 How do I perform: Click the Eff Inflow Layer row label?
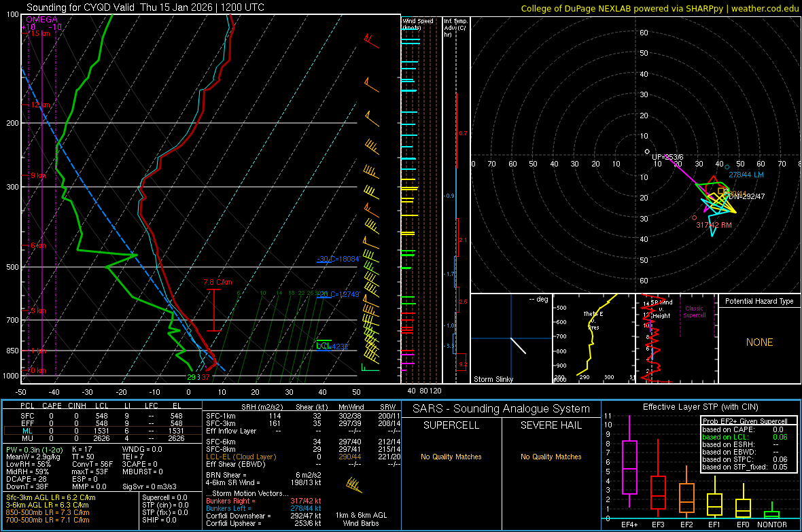(x=231, y=431)
